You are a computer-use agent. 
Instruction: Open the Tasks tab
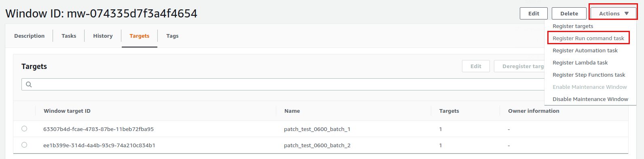(69, 36)
